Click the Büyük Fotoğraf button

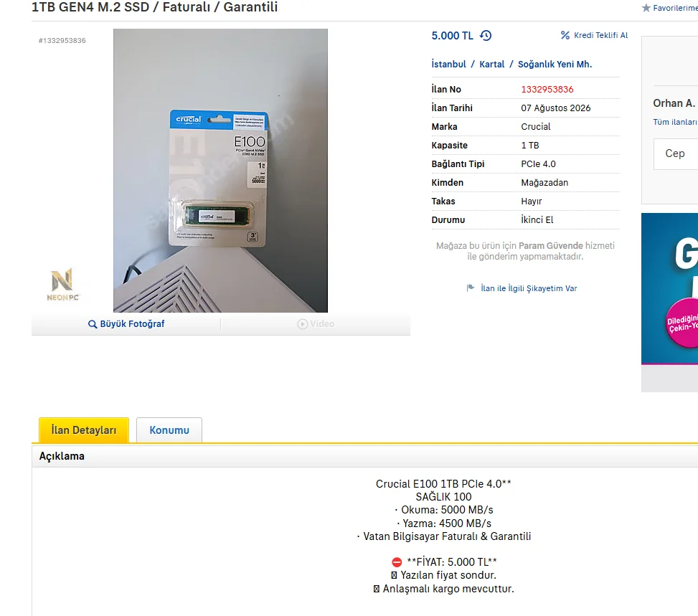(x=126, y=324)
